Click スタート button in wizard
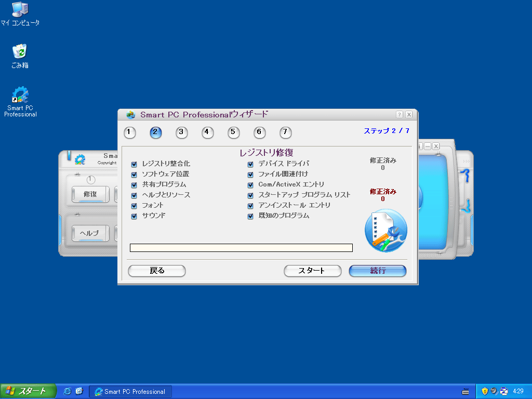Viewport: 532px width, 399px height. tap(312, 271)
